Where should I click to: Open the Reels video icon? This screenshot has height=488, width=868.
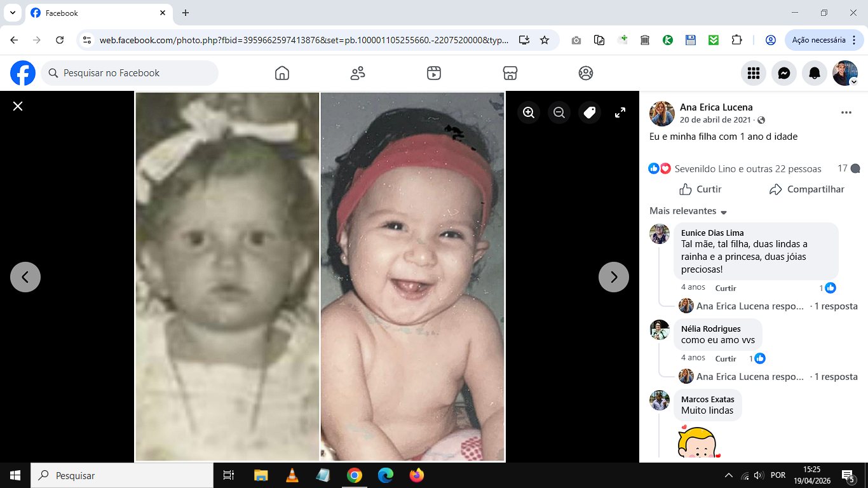pos(434,73)
